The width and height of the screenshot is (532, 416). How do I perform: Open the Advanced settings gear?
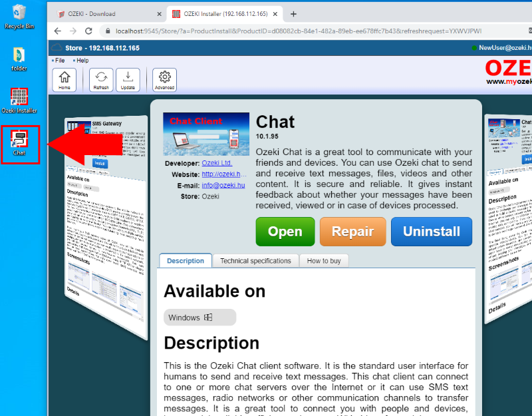pos(164,80)
